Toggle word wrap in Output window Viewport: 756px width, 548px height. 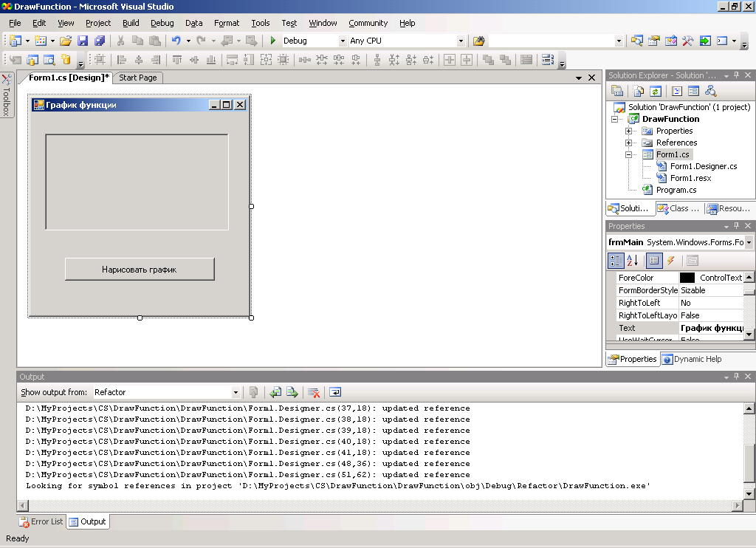(335, 392)
